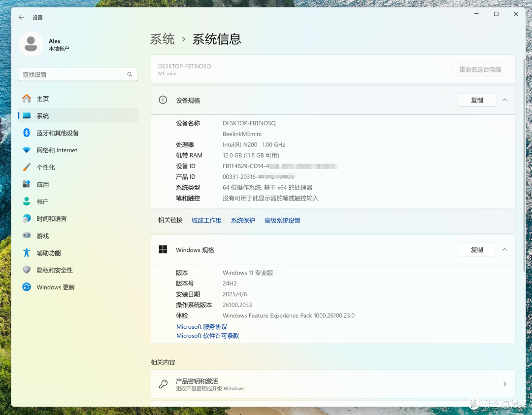Click the vertical scrollbar on right edge

pyautogui.click(x=524, y=165)
